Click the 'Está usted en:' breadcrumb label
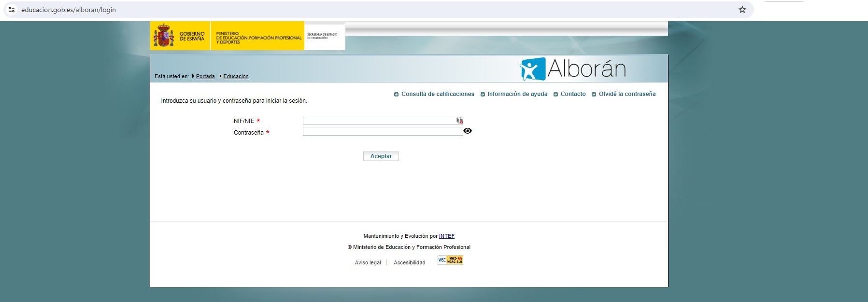The height and width of the screenshot is (302, 868). tap(171, 76)
